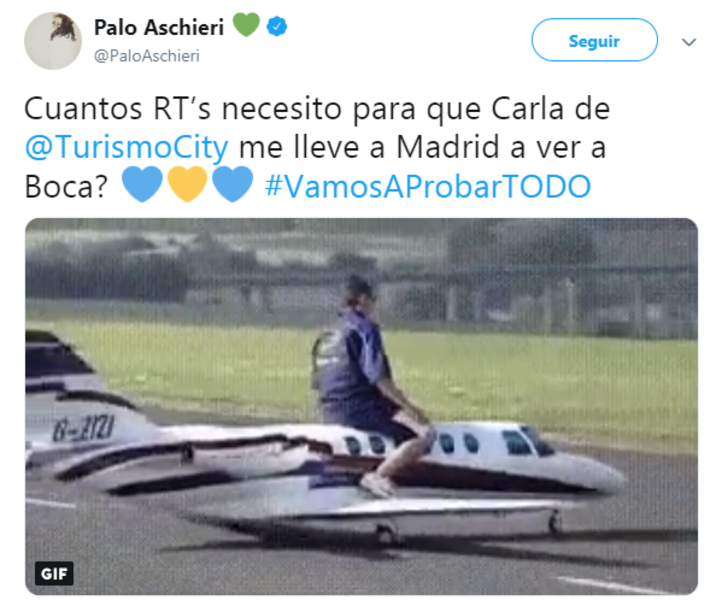
Task: Click the tweet text starting with 'Cuantos RT's'
Action: click(x=317, y=148)
